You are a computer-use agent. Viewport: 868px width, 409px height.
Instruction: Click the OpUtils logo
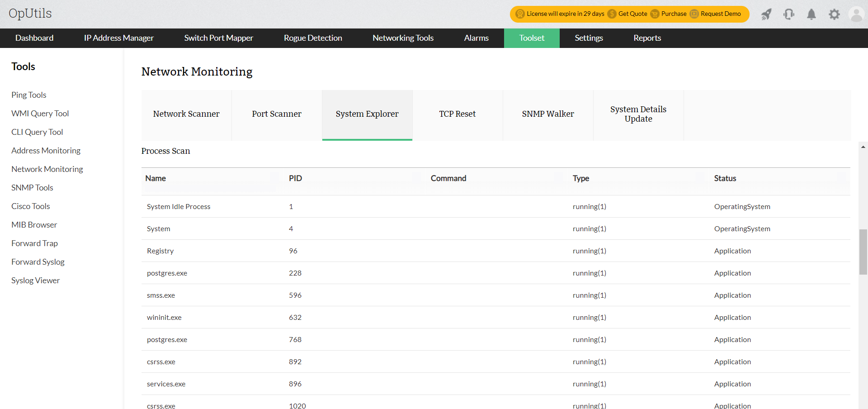(x=30, y=13)
